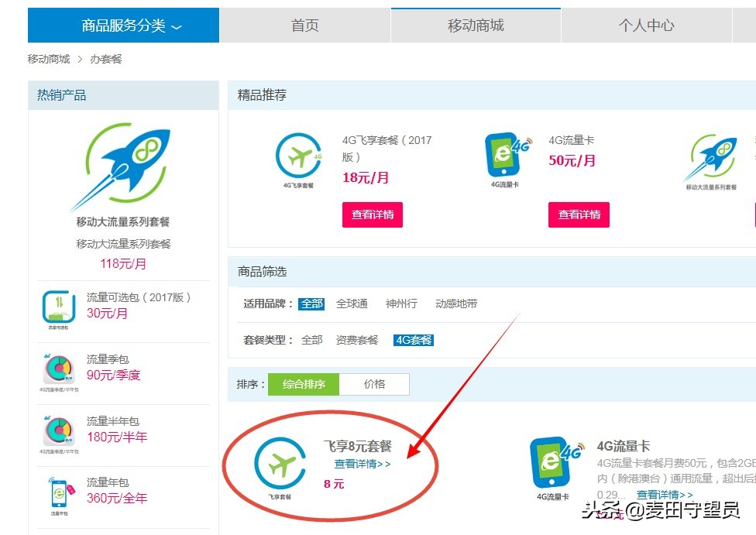Click the 4G流量卡 product title in list
This screenshot has width=756, height=535.
coord(624,446)
